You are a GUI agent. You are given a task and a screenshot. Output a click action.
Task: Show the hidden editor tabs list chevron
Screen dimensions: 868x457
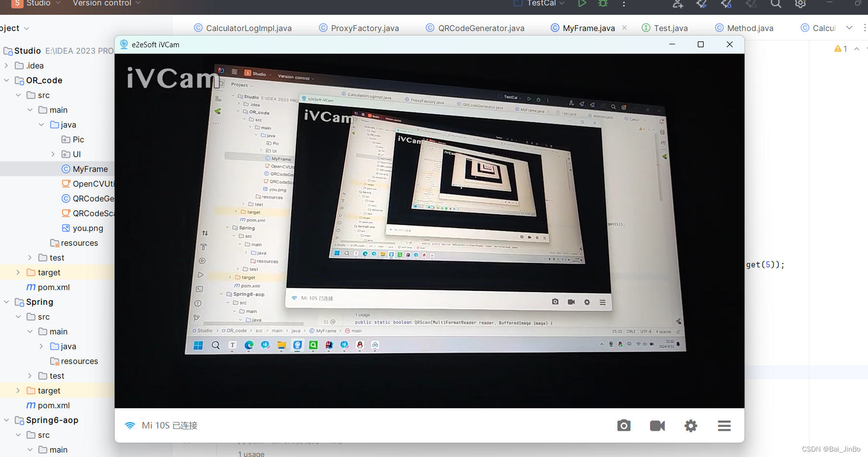click(849, 28)
